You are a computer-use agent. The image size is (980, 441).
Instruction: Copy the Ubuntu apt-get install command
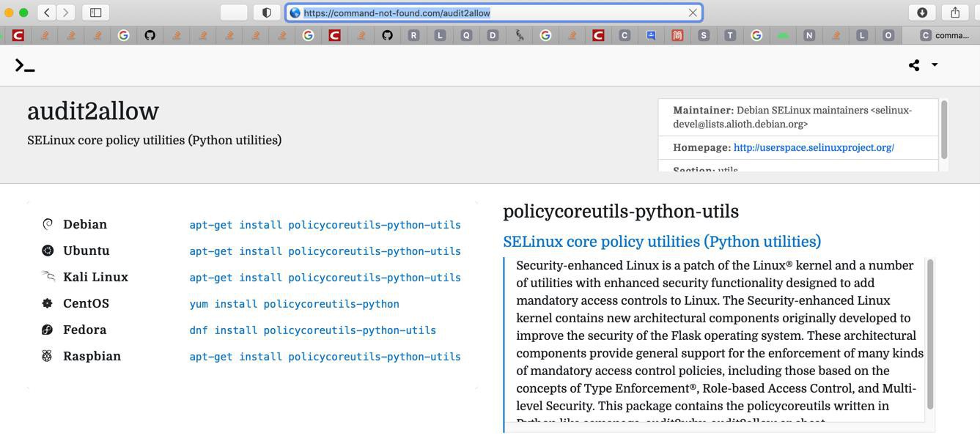[x=325, y=251]
